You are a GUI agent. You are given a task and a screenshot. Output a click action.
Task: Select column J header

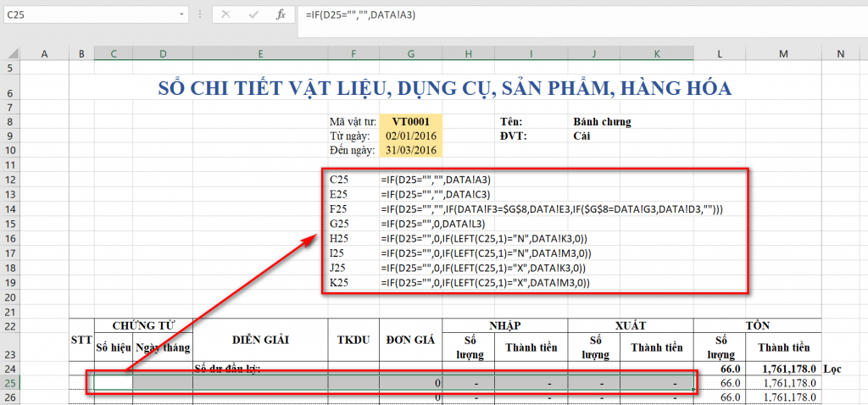[594, 53]
